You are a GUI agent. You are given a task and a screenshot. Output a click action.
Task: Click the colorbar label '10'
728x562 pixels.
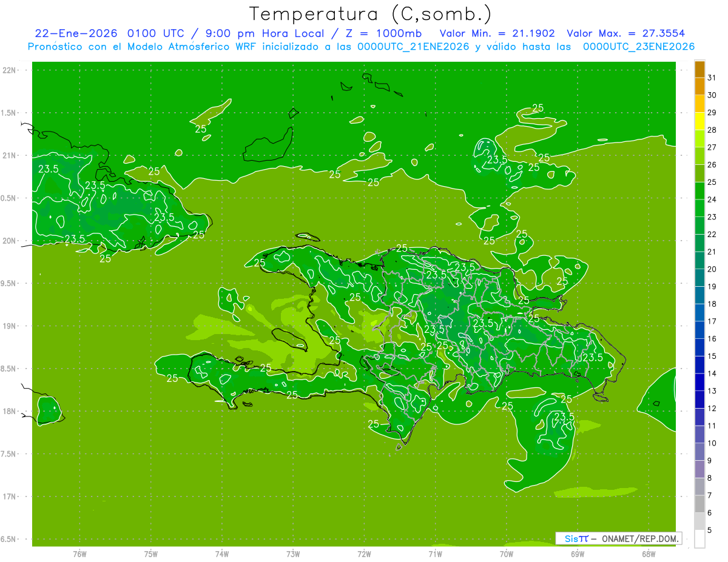[x=712, y=443]
